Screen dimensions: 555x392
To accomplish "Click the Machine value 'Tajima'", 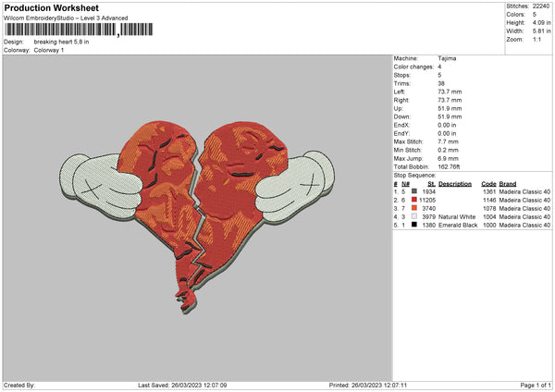I will point(447,58).
